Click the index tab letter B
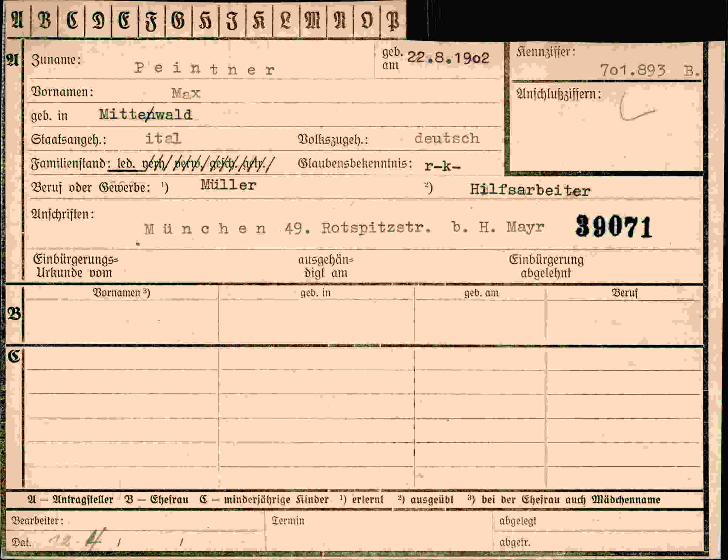 [45, 20]
